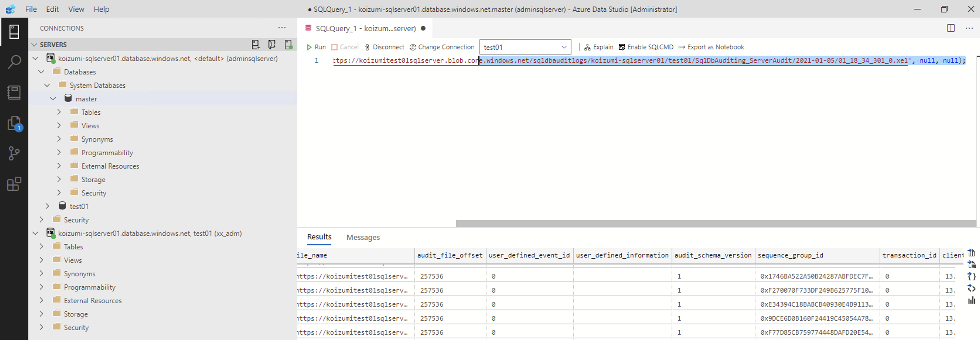The image size is (980, 340).
Task: Switch to the Messages tab
Action: click(363, 237)
